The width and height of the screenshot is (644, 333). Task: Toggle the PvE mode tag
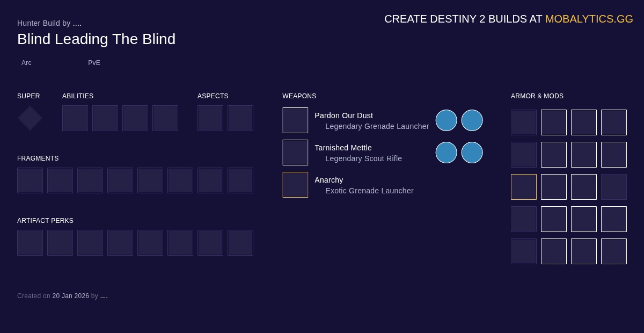coord(94,63)
